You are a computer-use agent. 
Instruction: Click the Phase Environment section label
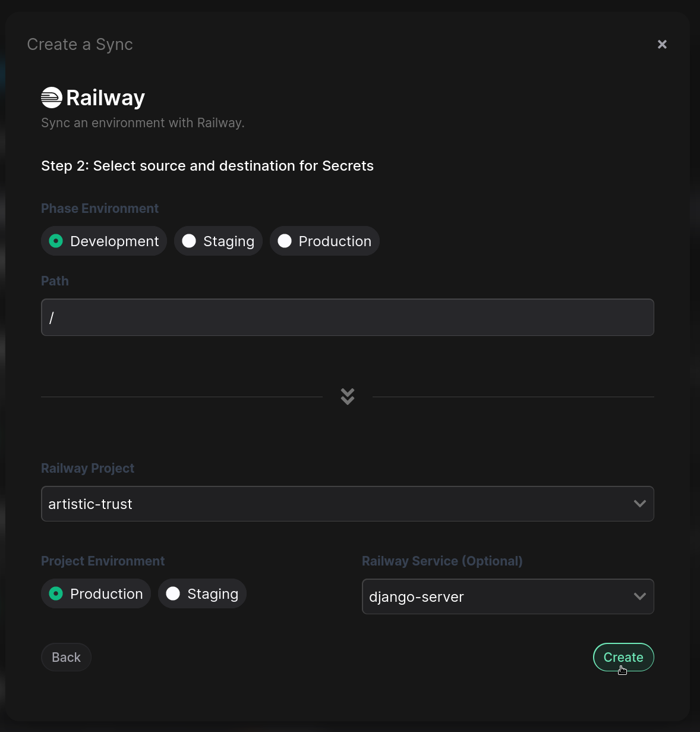[100, 208]
